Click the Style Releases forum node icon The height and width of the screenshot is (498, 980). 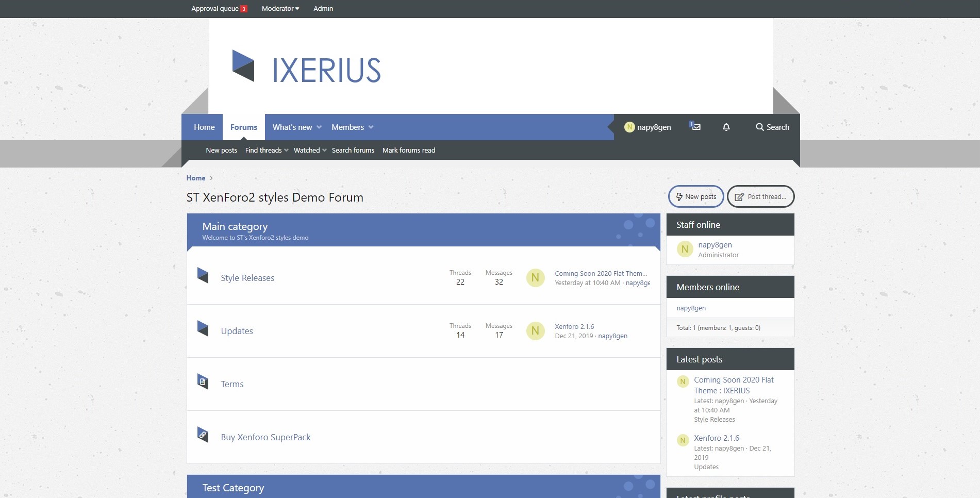[203, 275]
